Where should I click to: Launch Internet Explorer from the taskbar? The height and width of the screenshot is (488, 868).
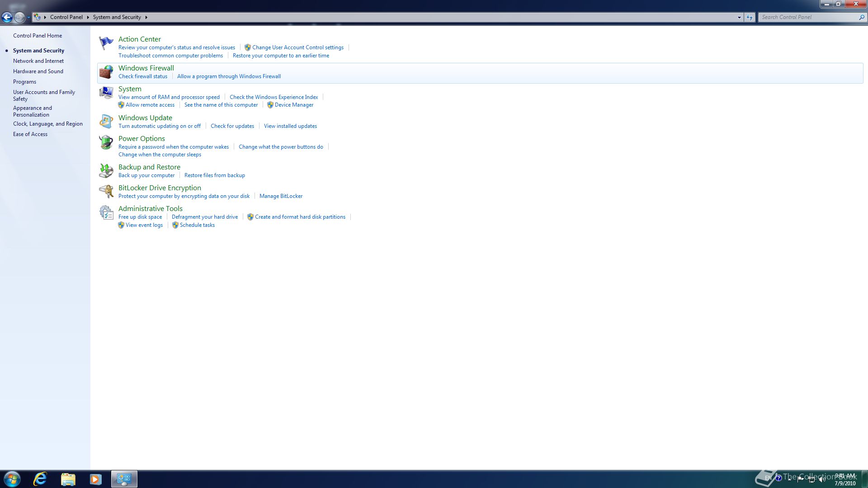(x=40, y=479)
